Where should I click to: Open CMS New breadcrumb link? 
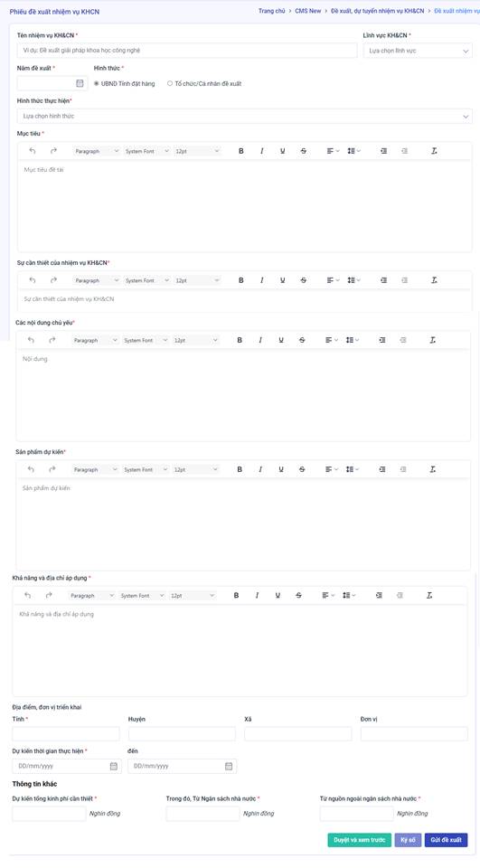[308, 11]
